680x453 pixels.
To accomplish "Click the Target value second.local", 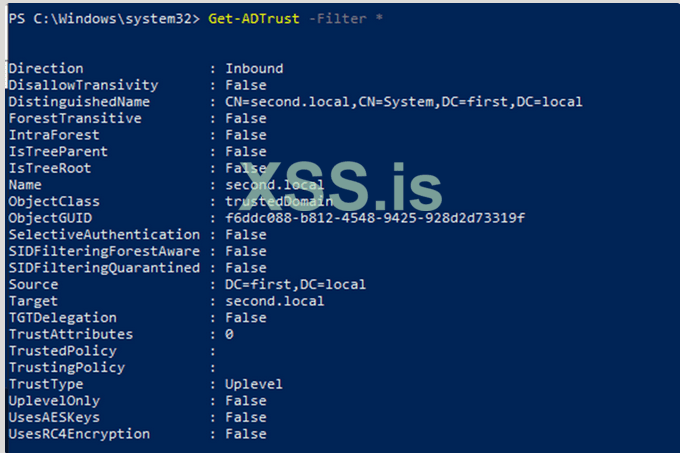I will pos(274,301).
